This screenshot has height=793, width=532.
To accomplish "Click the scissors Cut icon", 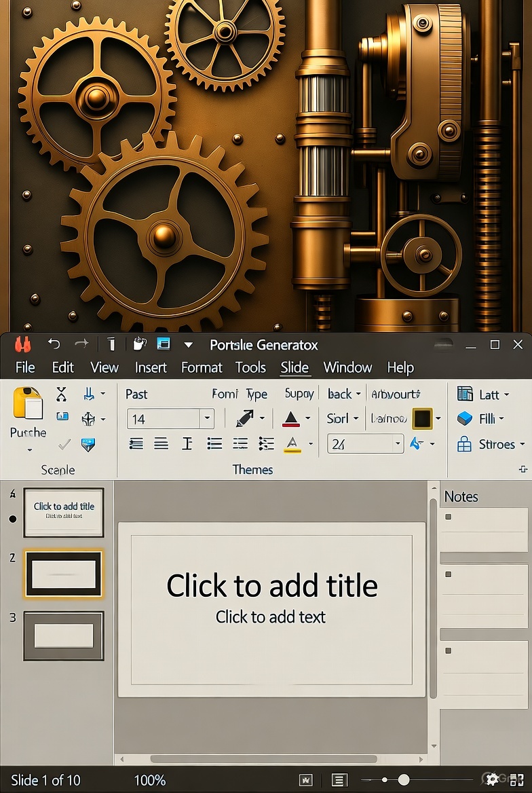I will point(62,394).
